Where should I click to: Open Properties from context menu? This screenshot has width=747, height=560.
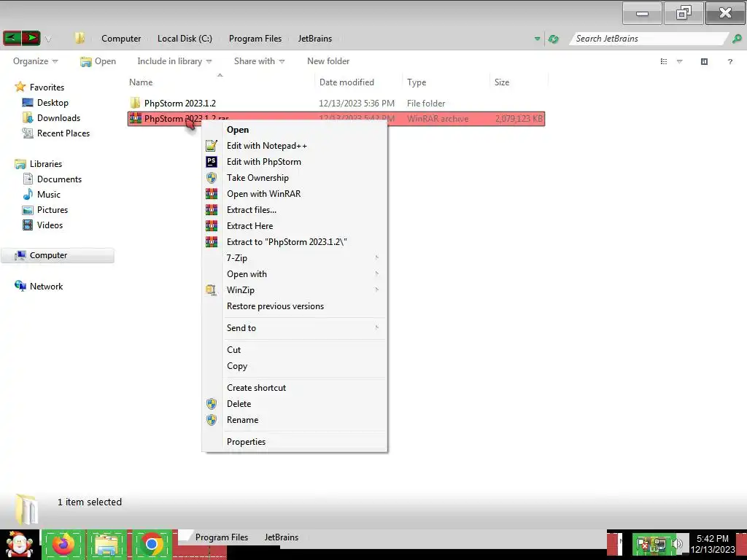tap(295, 442)
